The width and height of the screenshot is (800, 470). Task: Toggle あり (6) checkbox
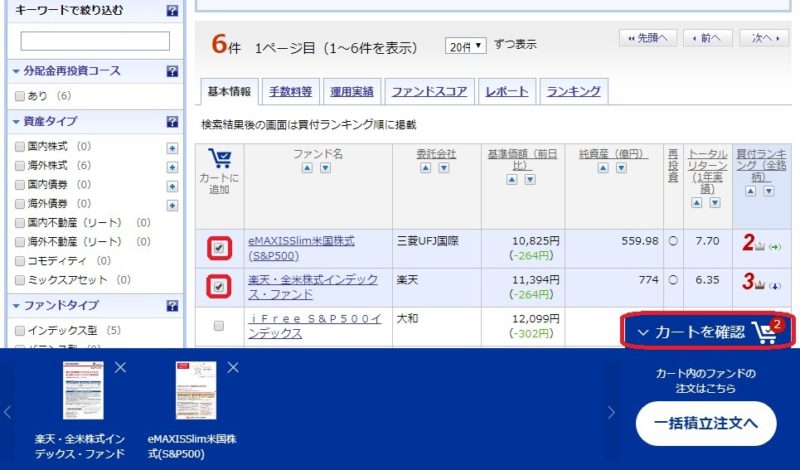tap(20, 96)
